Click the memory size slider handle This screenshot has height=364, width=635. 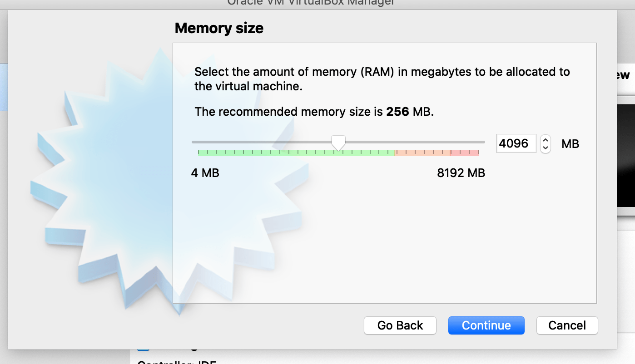pos(338,142)
